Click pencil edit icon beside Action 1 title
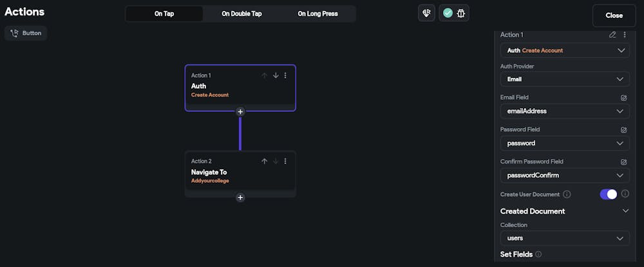Viewport: 644px width, 267px height. pyautogui.click(x=612, y=35)
